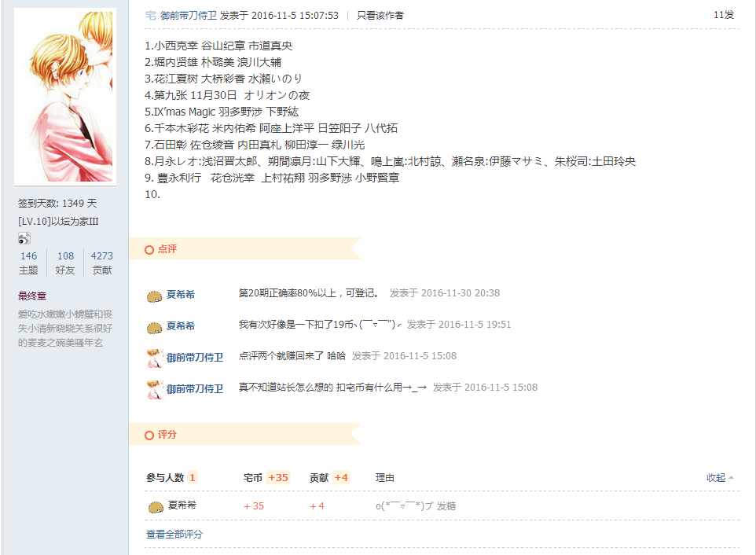This screenshot has height=555, width=756.
Task: Click the 宅 icon before poster name
Action: point(150,16)
